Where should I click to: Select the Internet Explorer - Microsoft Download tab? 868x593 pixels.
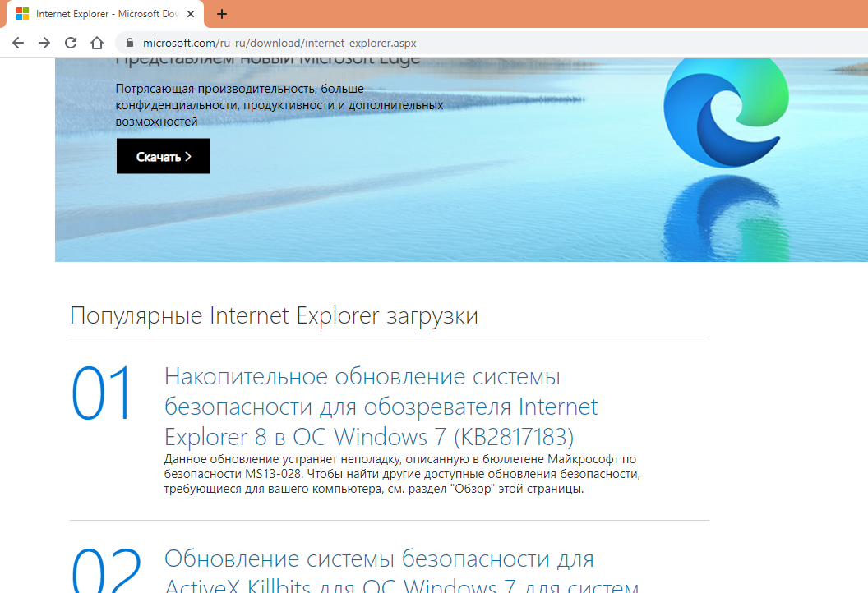click(105, 14)
